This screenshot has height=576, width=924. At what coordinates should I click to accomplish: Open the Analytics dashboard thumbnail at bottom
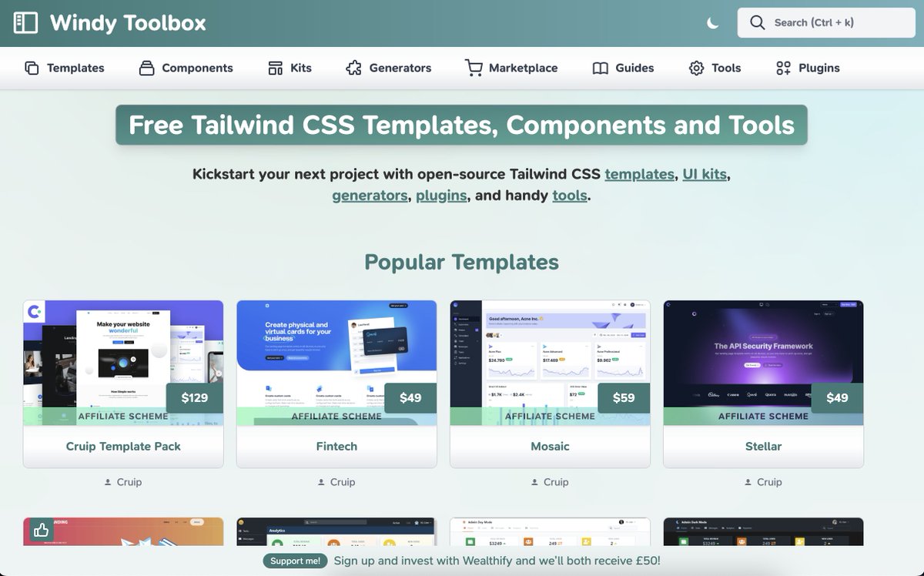[336, 532]
